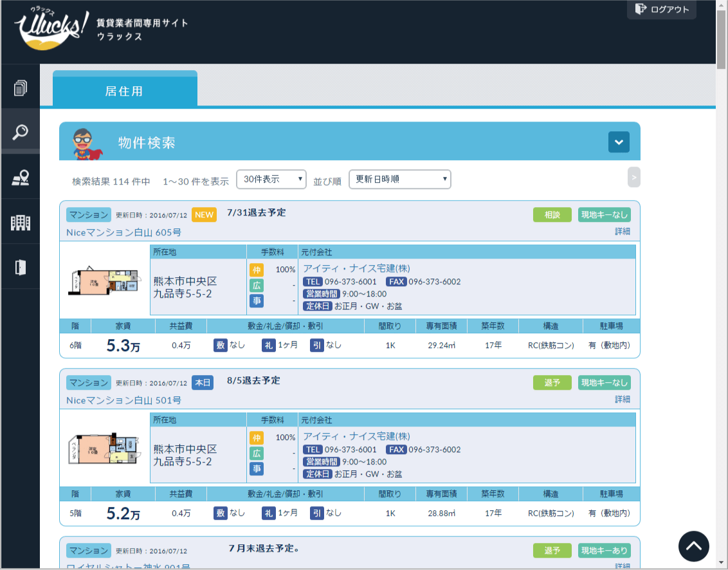Screen dimensions: 728x570
Task: Expand the 物件検索 panel chevron
Action: tap(619, 142)
